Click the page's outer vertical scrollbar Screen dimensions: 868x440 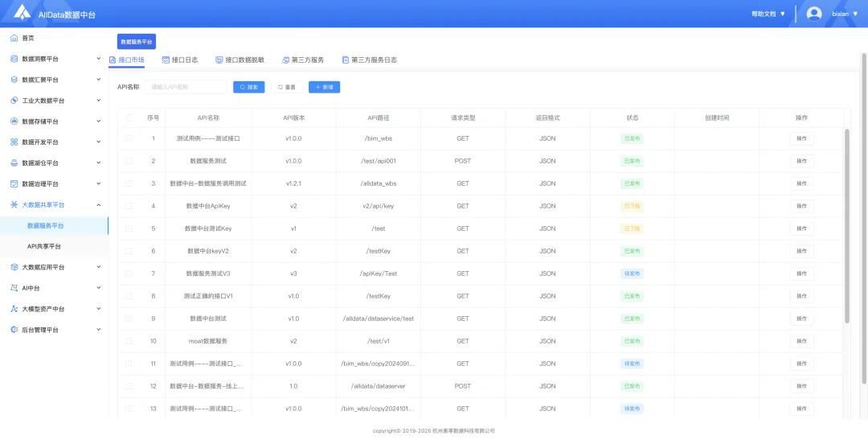point(864,217)
